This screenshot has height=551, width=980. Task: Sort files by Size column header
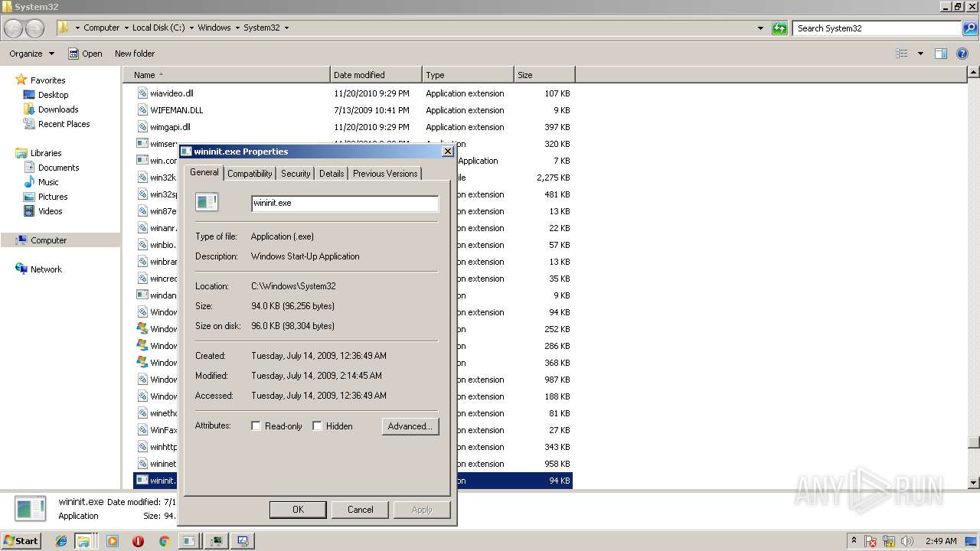click(544, 75)
